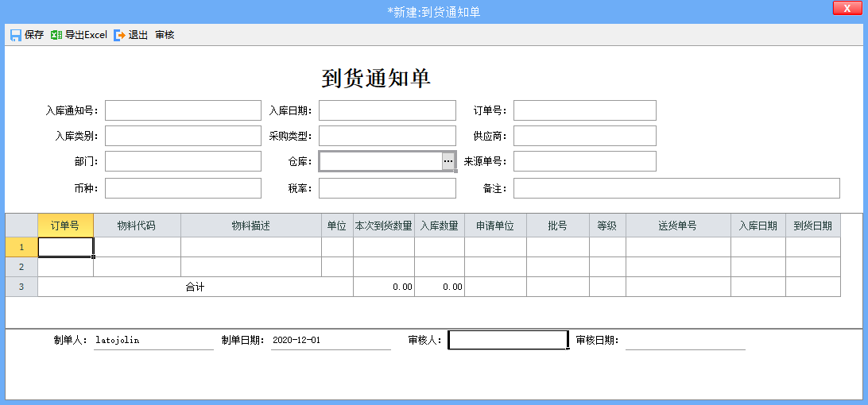868x405 pixels.
Task: Focus the header 订单号 input field
Action: pyautogui.click(x=584, y=110)
